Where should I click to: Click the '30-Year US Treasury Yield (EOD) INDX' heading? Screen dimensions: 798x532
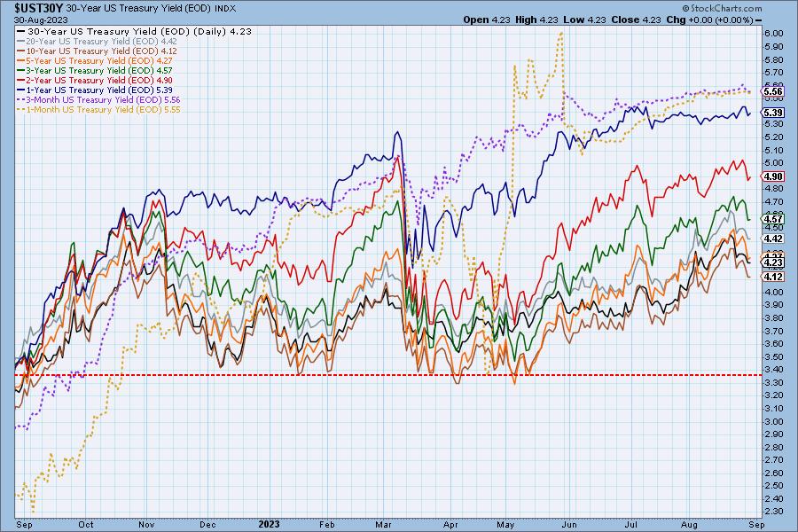[151, 9]
